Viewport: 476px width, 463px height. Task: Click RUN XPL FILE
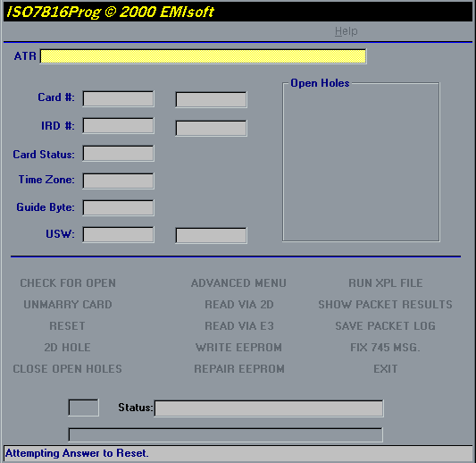[x=386, y=283]
